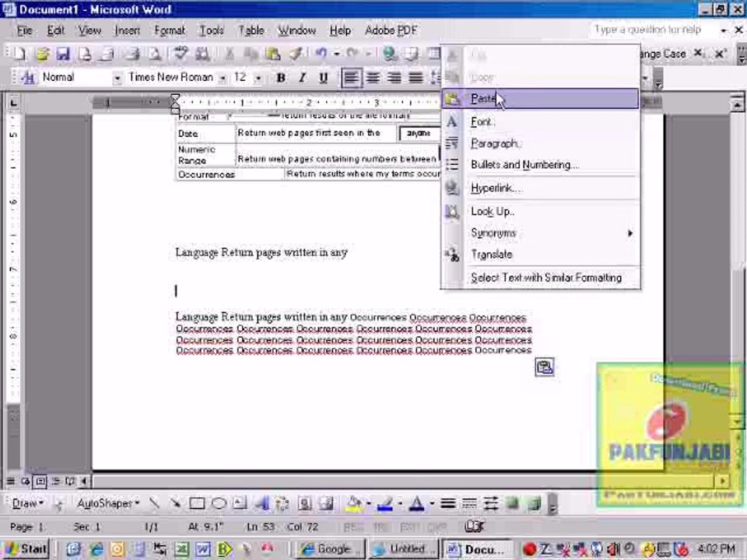The height and width of the screenshot is (560, 747).
Task: Select the Rectangle drawing tool
Action: 197,503
